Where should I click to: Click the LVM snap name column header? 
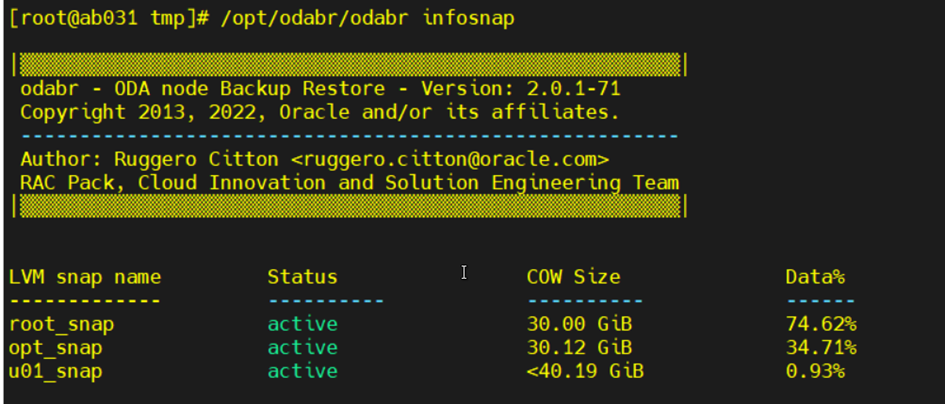click(84, 277)
